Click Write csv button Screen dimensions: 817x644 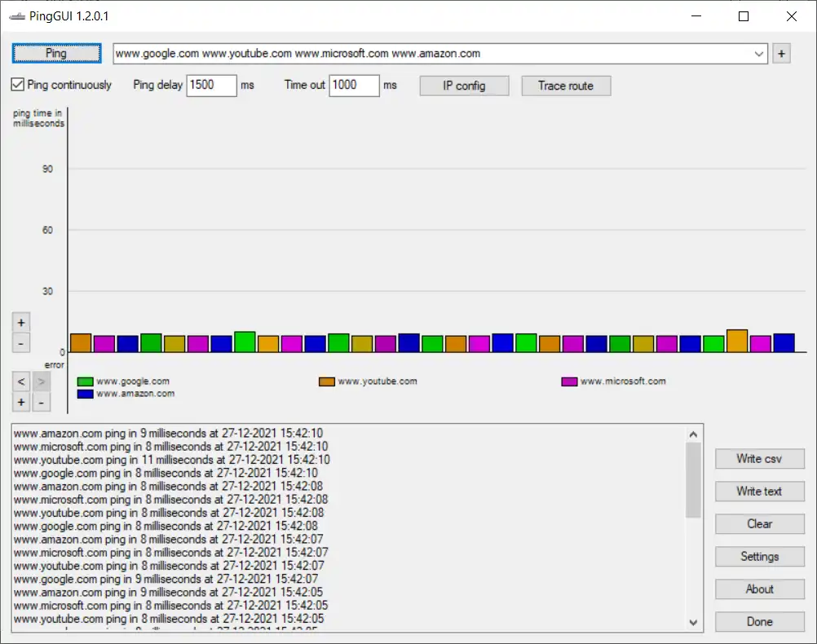click(760, 458)
